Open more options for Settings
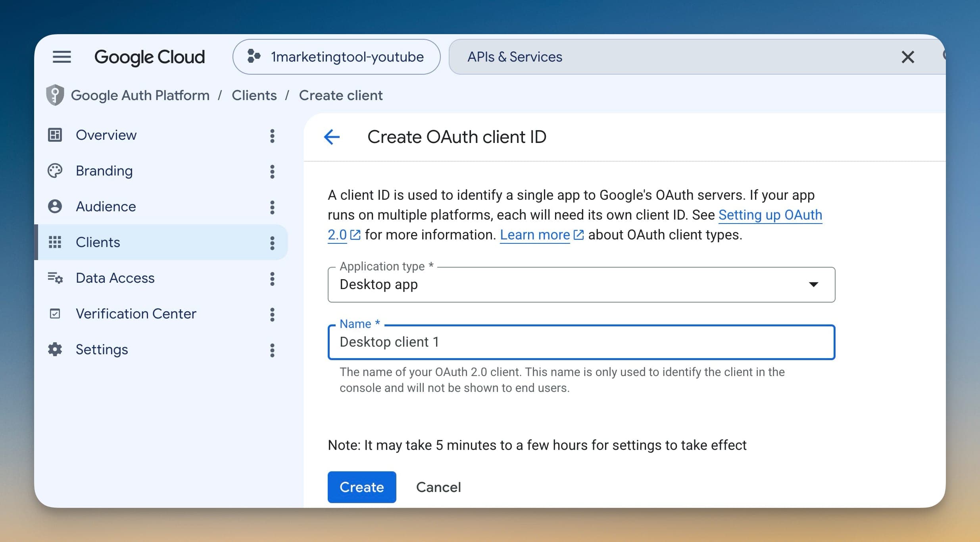This screenshot has height=542, width=980. pos(272,350)
